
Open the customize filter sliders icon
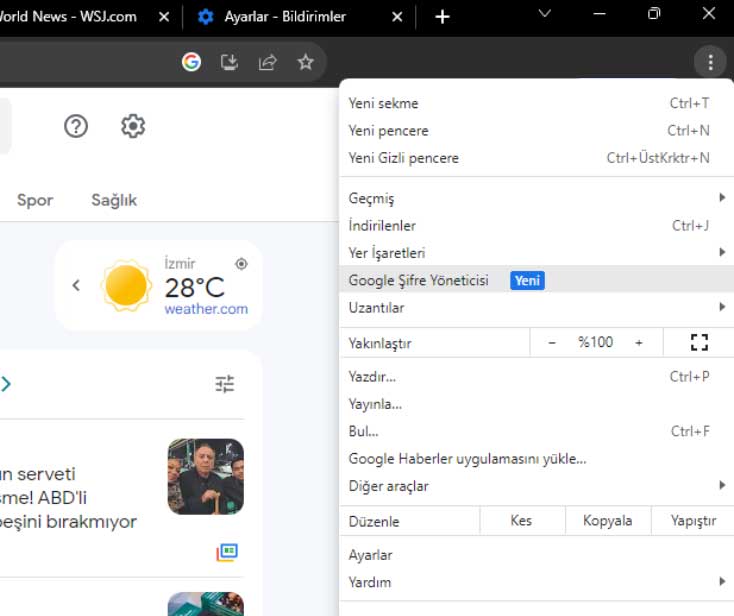tap(225, 384)
